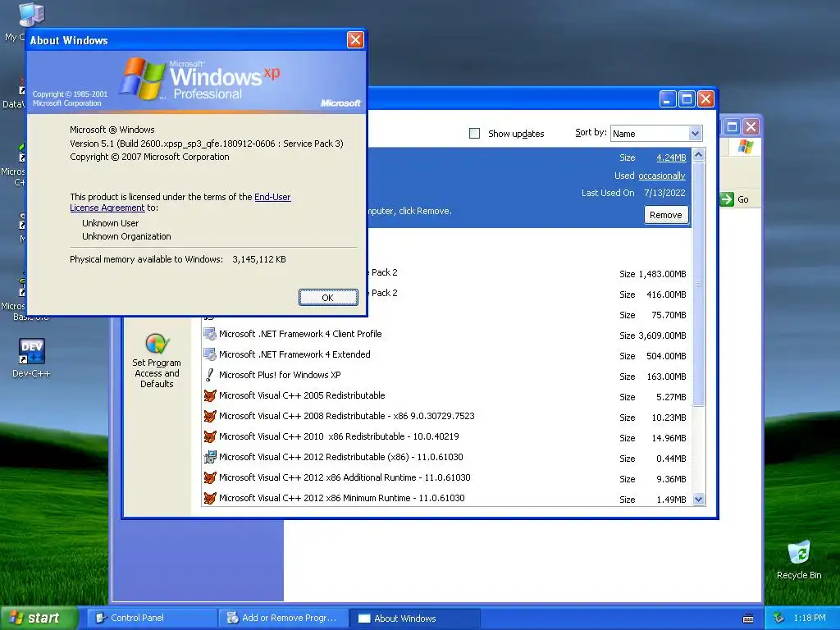The height and width of the screenshot is (630, 840).
Task: Click the Go green arrow icon
Action: pos(727,199)
